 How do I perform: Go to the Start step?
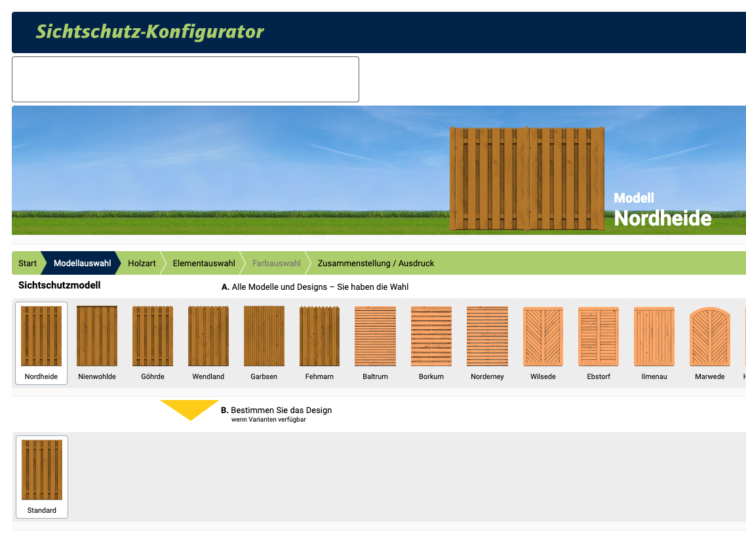(28, 263)
